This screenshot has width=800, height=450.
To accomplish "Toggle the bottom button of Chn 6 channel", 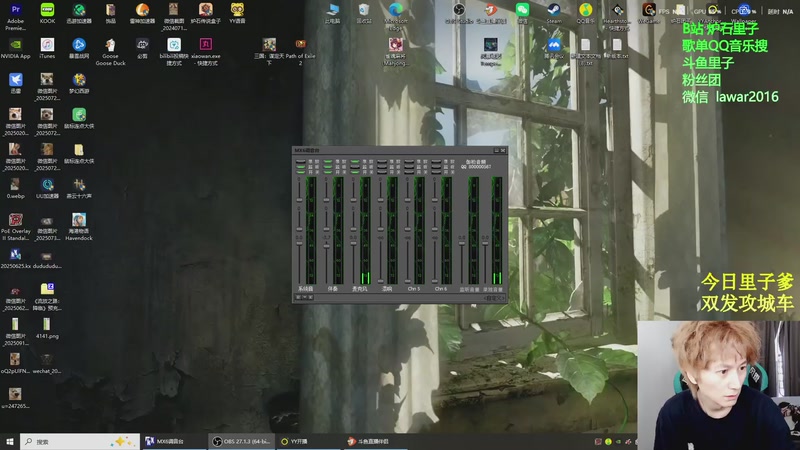I will tap(436, 171).
